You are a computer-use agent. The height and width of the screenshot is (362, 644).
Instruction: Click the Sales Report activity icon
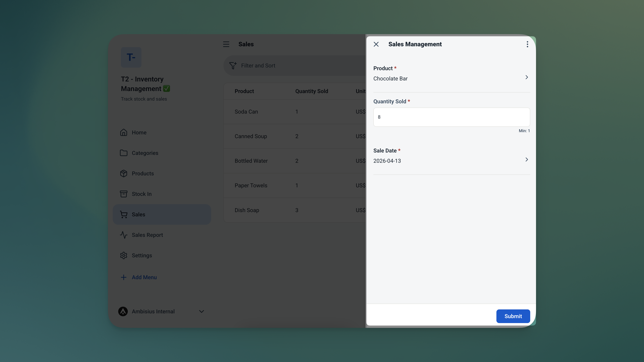coord(124,235)
